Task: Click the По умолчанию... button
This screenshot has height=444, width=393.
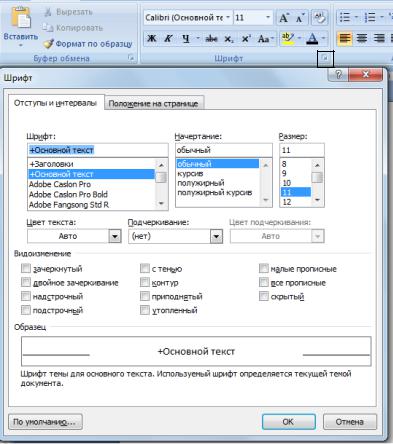Action: [x=45, y=422]
